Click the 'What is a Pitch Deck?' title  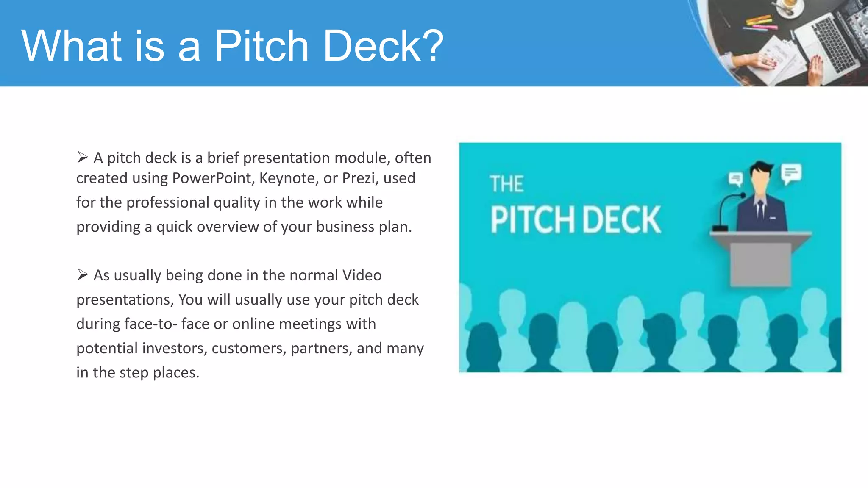(x=233, y=46)
